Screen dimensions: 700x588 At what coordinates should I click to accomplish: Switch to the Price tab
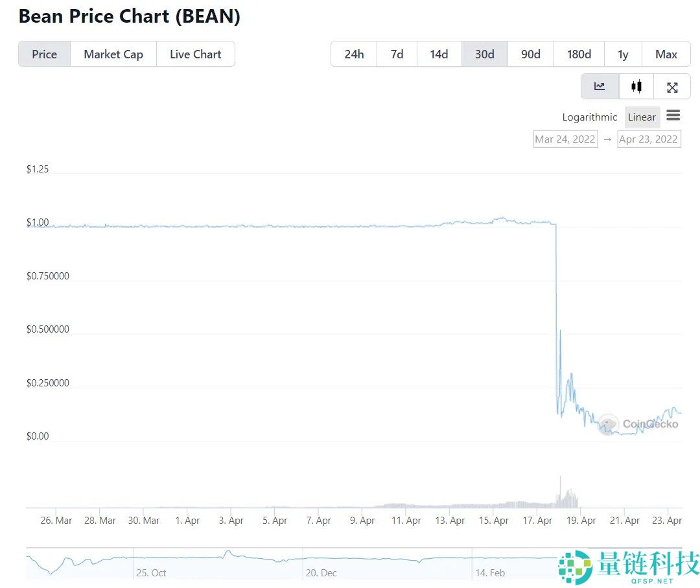(44, 54)
